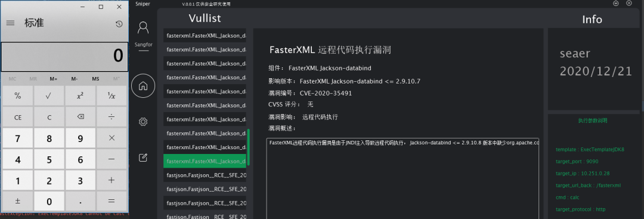Click 'target_protocol : http' parameter
This screenshot has width=644, height=219.
tap(580, 209)
